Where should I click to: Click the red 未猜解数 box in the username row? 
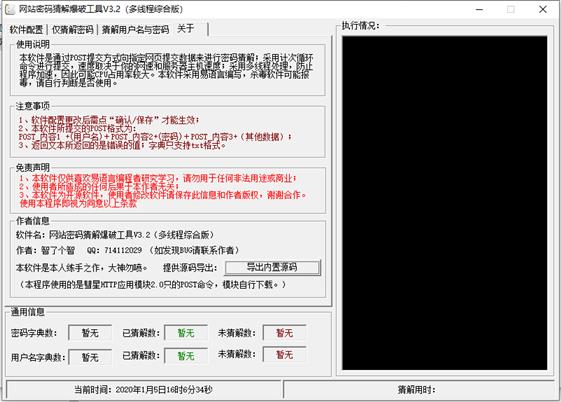[285, 355]
